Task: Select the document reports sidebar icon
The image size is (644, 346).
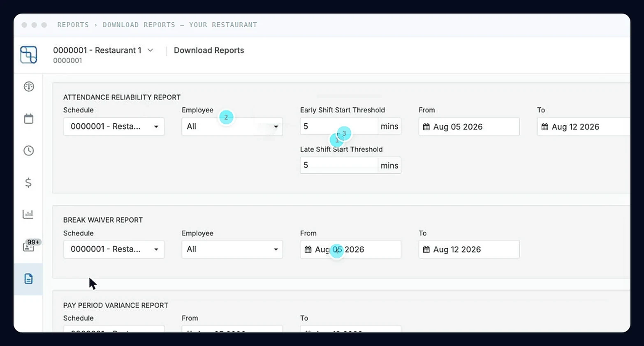Action: pos(28,279)
